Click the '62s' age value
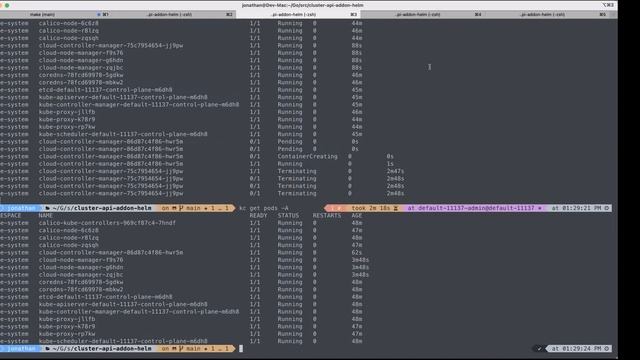 pyautogui.click(x=357, y=253)
